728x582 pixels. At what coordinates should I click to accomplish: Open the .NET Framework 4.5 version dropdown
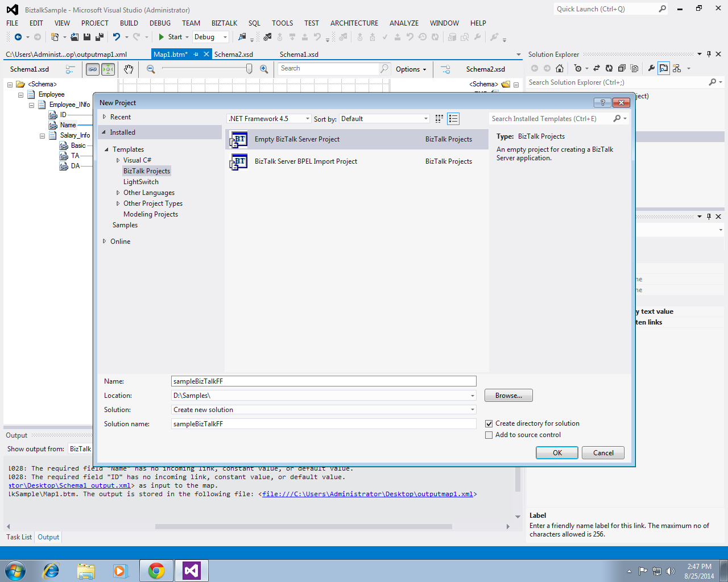(307, 118)
